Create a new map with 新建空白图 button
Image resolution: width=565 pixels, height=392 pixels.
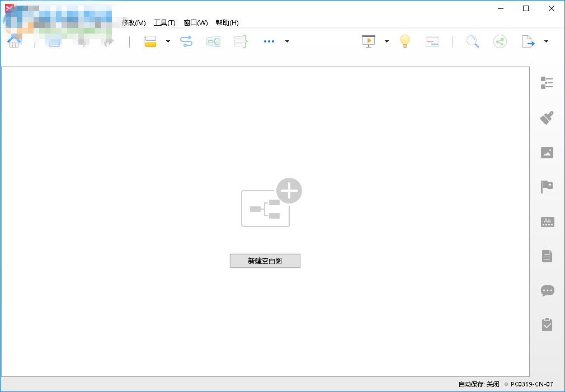265,261
